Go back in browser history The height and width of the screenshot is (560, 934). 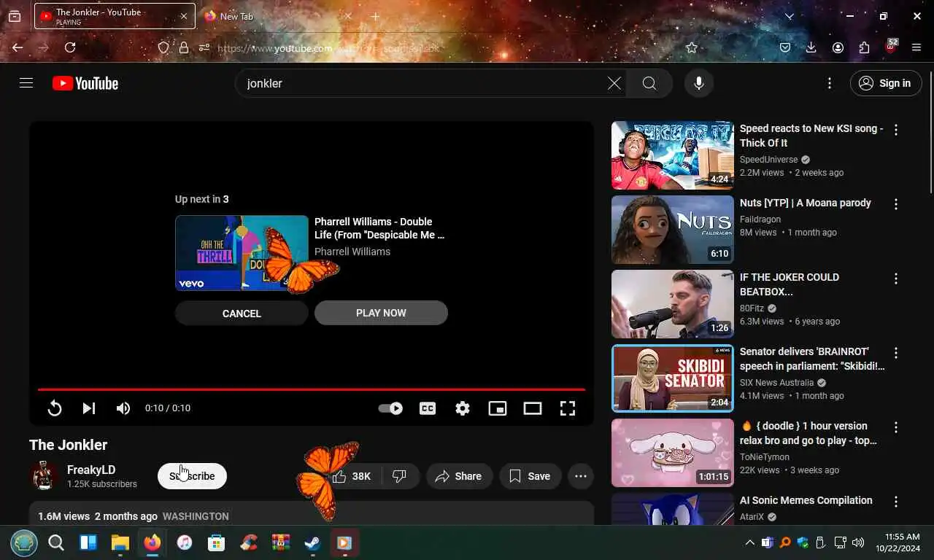(x=18, y=47)
